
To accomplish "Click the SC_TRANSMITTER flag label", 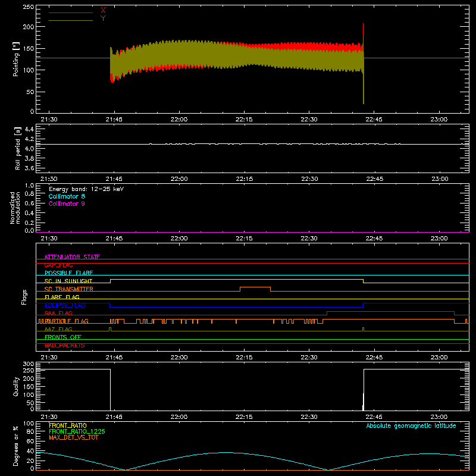I will point(69,289).
